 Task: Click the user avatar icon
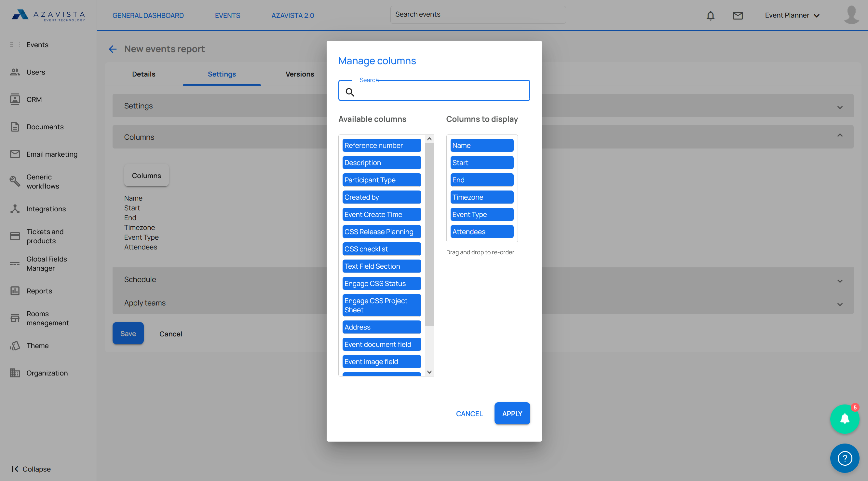pyautogui.click(x=851, y=15)
